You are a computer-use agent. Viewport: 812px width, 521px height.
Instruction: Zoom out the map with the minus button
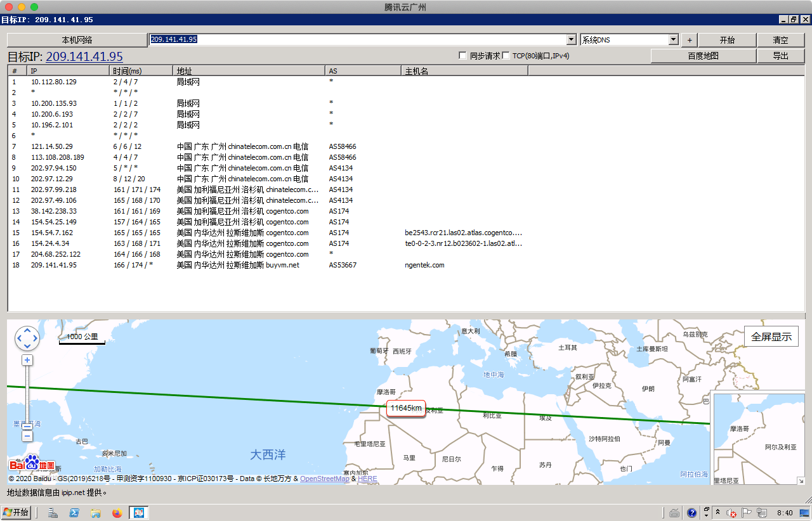(27, 436)
